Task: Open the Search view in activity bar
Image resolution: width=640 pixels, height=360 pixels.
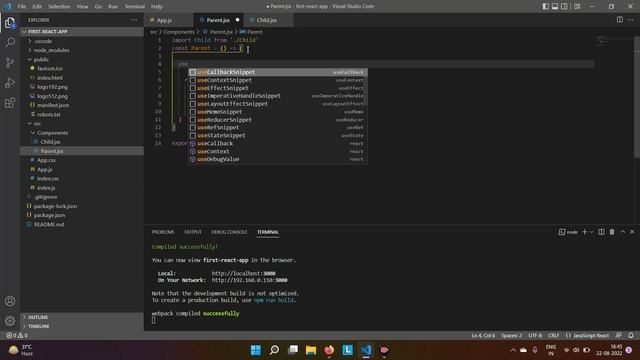Action: pyautogui.click(x=10, y=42)
